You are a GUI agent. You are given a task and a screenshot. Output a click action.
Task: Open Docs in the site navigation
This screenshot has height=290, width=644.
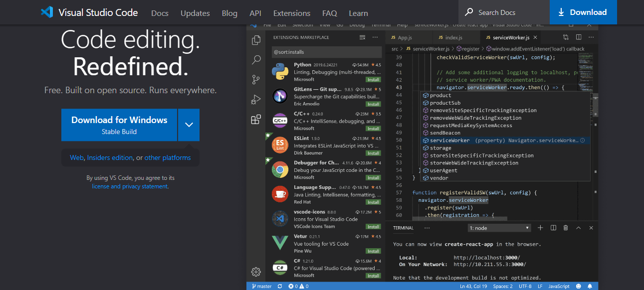(x=160, y=13)
